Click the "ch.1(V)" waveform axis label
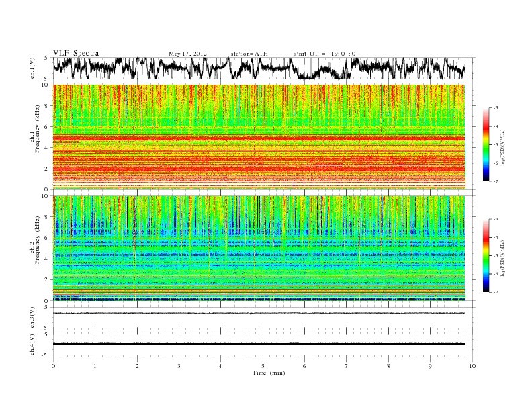The width and height of the screenshot is (532, 411). pyautogui.click(x=32, y=68)
